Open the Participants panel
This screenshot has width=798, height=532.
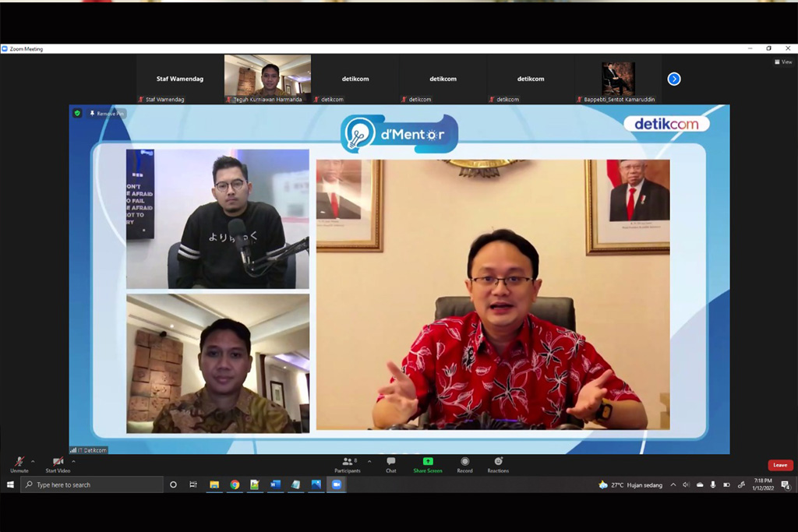[x=348, y=464]
